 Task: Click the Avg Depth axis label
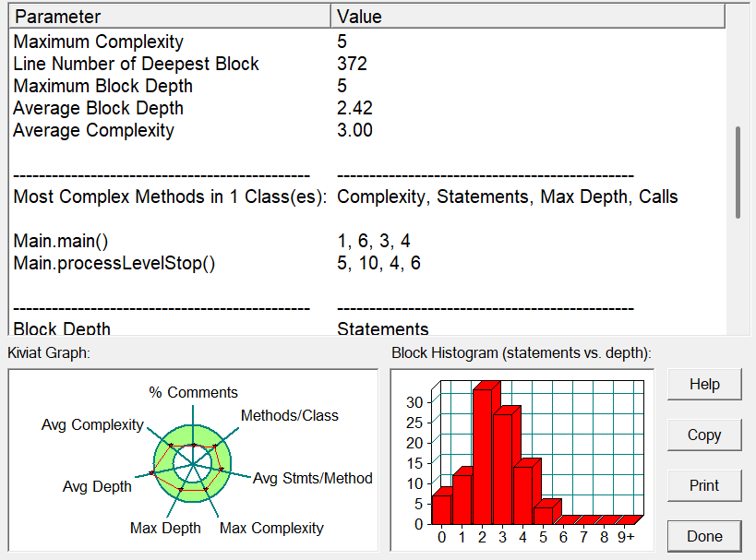click(97, 487)
